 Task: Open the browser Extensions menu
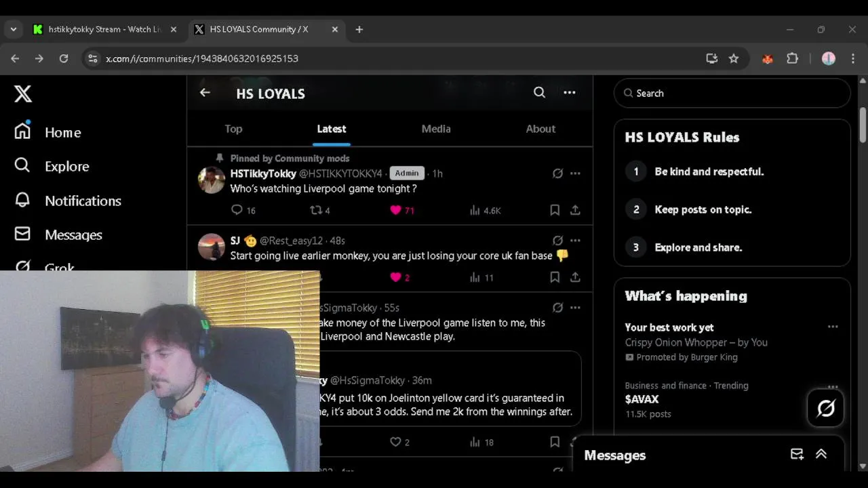pos(792,58)
